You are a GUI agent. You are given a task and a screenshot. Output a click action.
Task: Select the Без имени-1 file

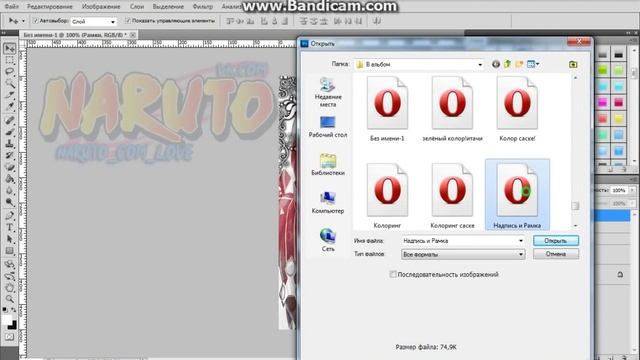click(387, 109)
